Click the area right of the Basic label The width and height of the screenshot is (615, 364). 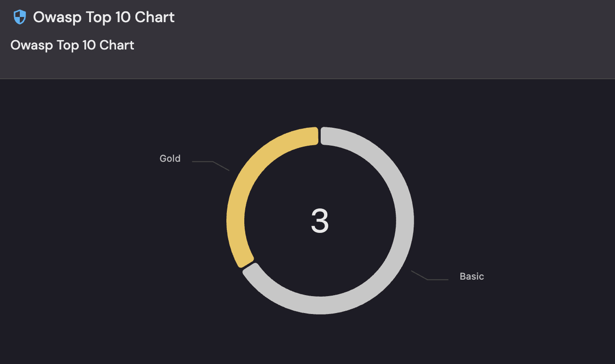pos(542,276)
